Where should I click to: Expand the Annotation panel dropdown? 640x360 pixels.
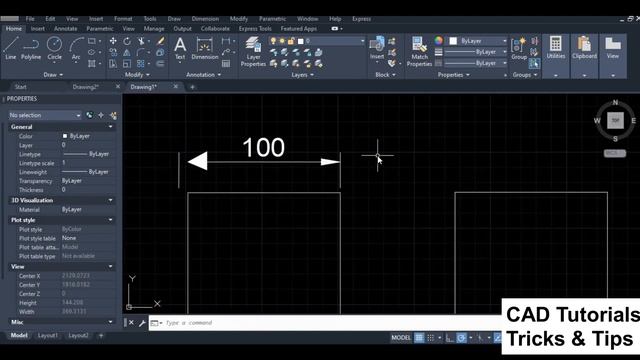pos(203,75)
